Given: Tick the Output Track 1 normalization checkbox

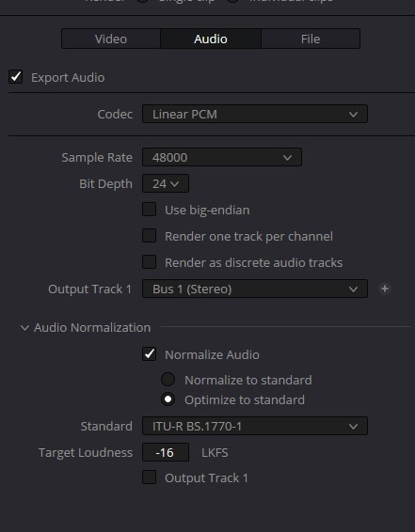Looking at the screenshot, I should tap(149, 477).
